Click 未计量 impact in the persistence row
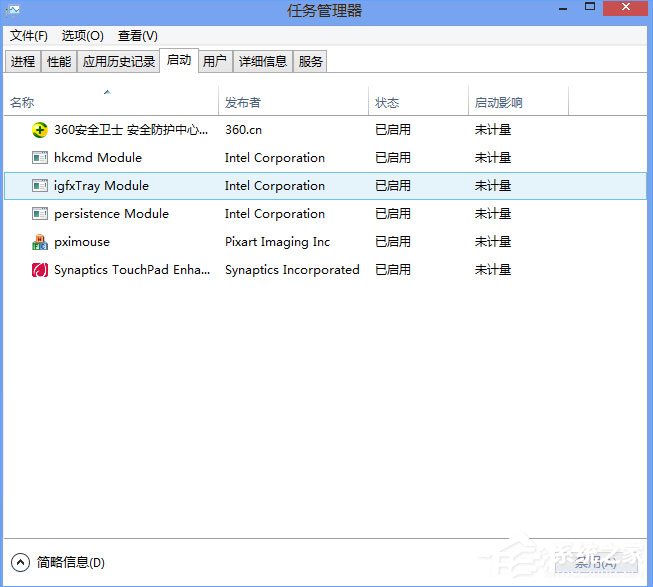The image size is (653, 587). point(493,214)
